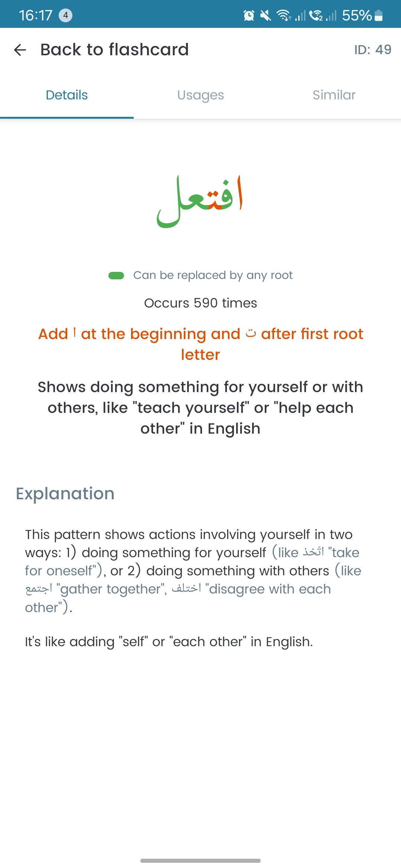Tap the notification count badge
401x868 pixels.
66,15
